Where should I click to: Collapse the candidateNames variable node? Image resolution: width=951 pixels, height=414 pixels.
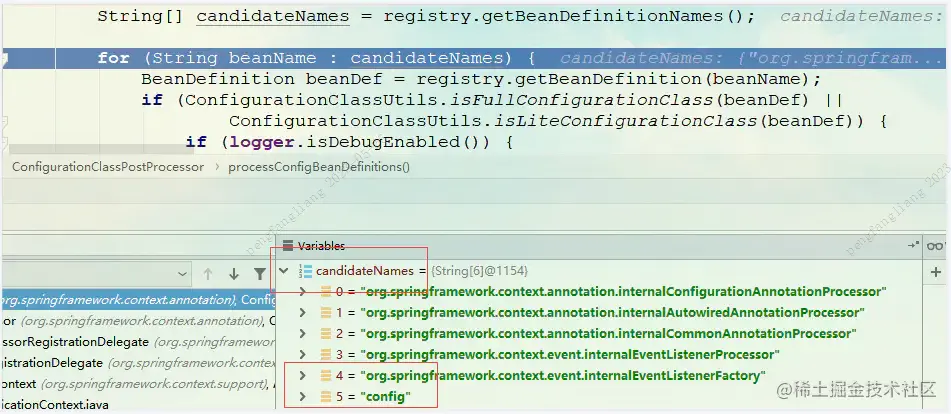pos(283,271)
